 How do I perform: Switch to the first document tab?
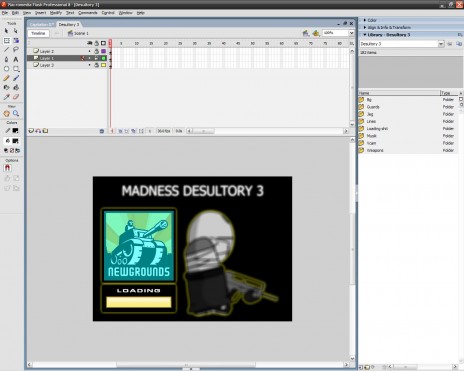pos(42,25)
